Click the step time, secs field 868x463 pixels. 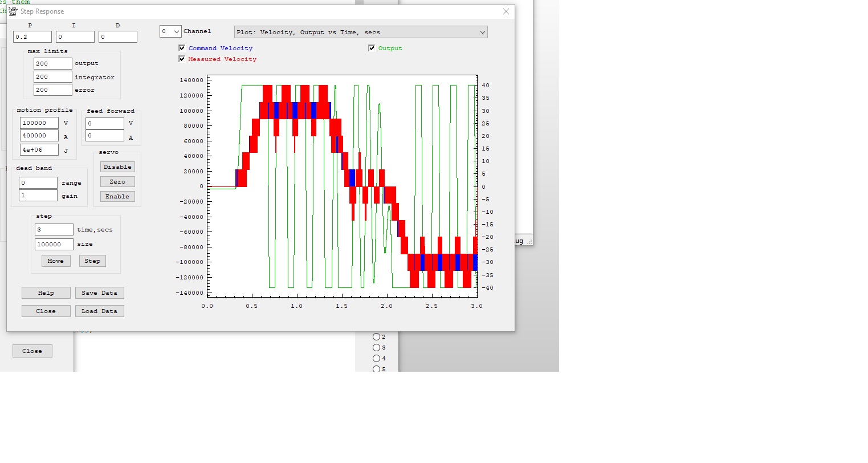[x=54, y=229]
